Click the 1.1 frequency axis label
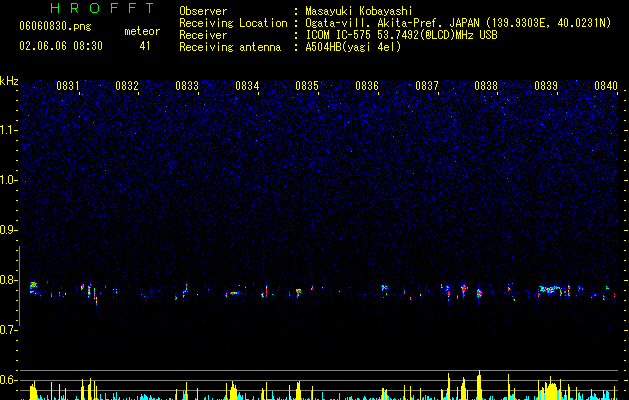629x400 pixels. (x=9, y=130)
